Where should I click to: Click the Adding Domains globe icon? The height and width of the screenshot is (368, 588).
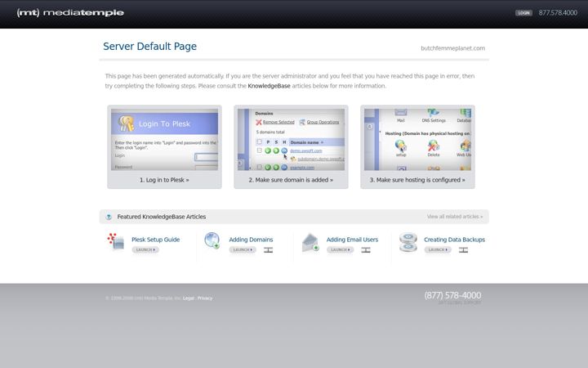pos(212,240)
